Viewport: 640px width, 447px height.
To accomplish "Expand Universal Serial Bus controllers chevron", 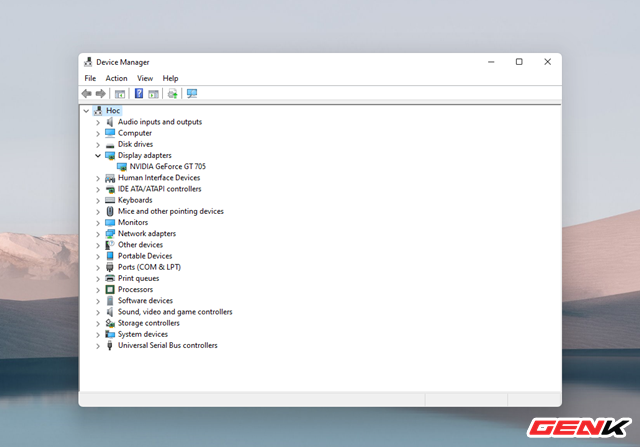I will tap(98, 346).
